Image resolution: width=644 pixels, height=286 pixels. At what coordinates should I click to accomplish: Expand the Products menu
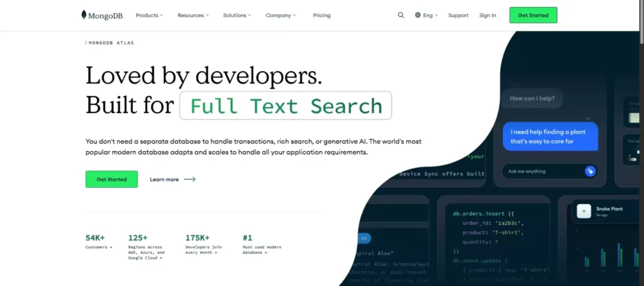(150, 15)
